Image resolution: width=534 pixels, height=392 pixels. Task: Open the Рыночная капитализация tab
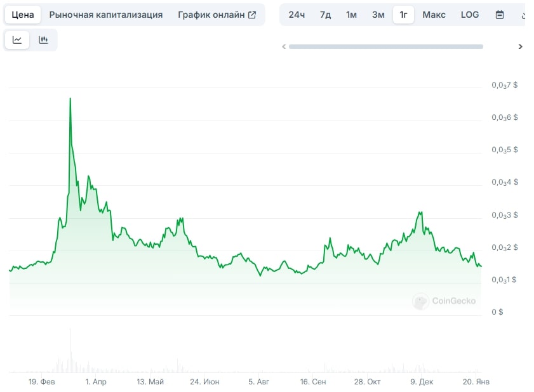[x=105, y=15]
